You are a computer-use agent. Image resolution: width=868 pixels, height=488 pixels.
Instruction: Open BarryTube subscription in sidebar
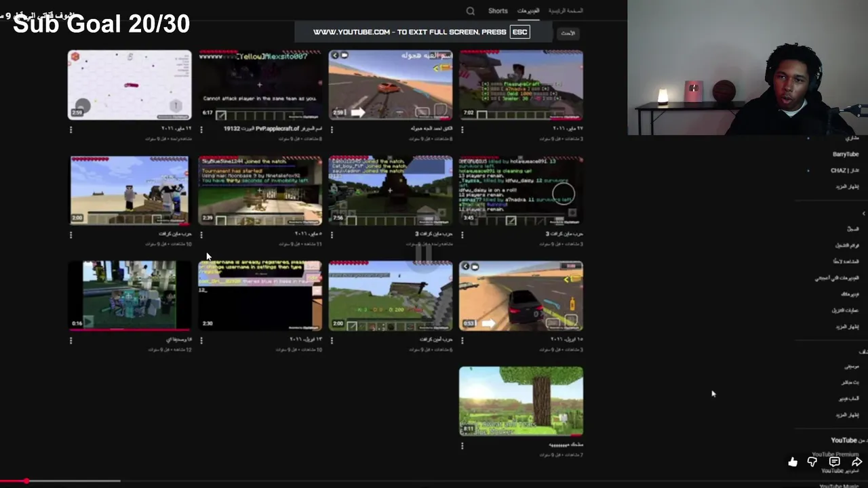tap(845, 155)
